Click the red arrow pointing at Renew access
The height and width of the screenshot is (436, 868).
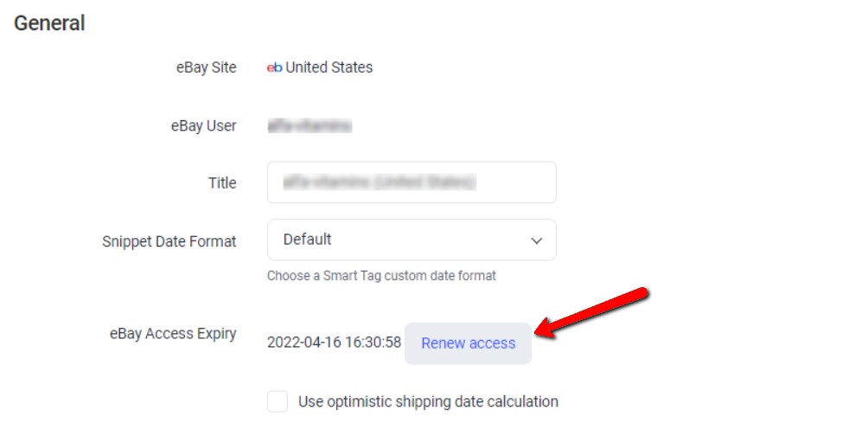(591, 313)
